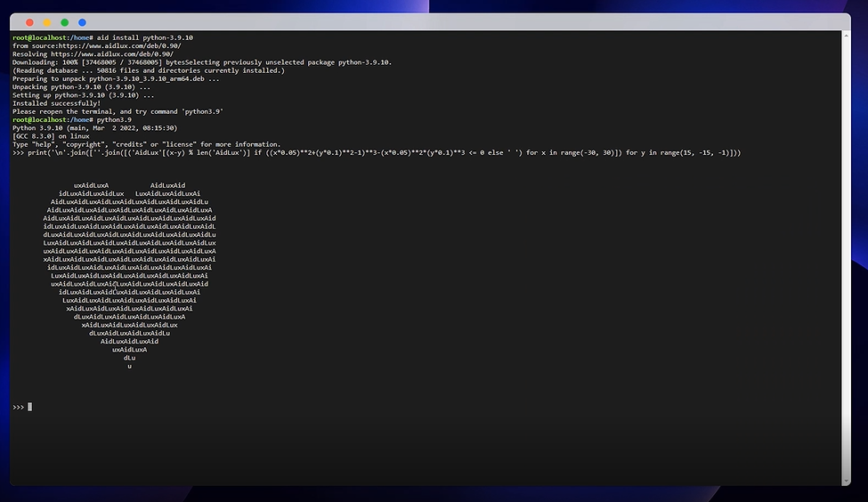Click the 'Downloading: 100%' line
Screen dimensions: 868x502
tap(202, 62)
